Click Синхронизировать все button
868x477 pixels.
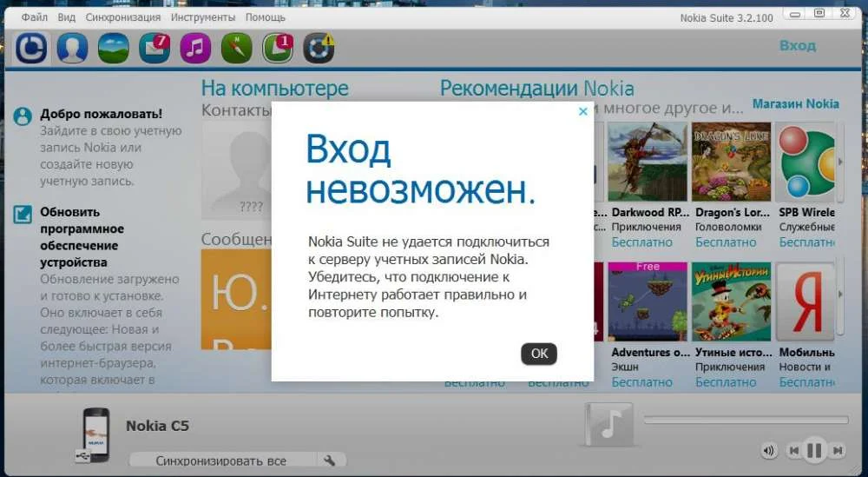(220, 460)
